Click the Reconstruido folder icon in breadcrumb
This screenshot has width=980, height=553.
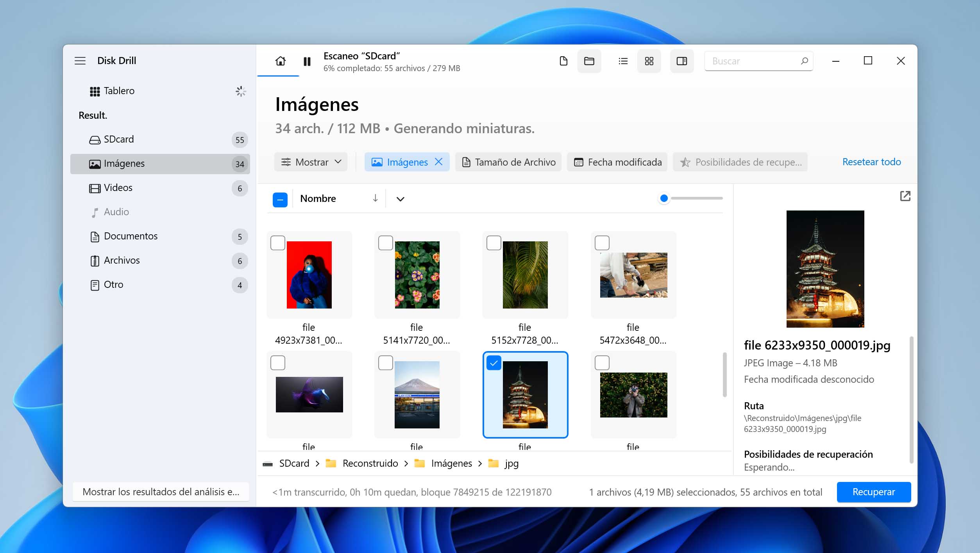(331, 463)
